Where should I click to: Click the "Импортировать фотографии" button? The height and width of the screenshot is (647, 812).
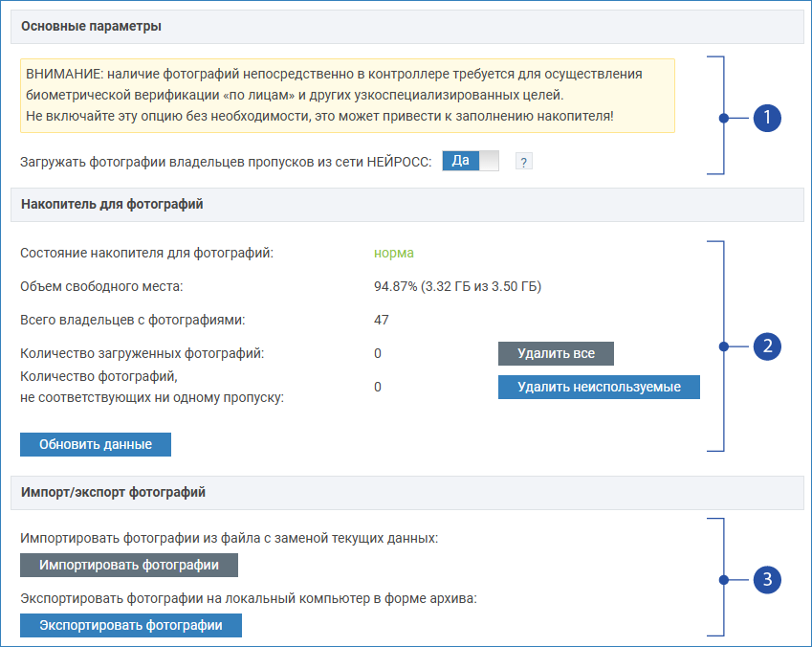pyautogui.click(x=129, y=565)
